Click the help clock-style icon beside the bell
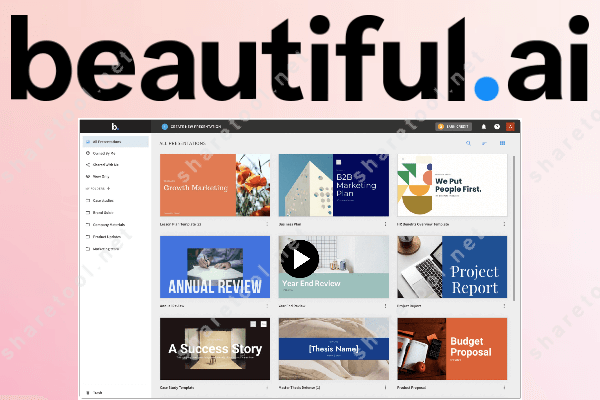Screen dimensions: 600x400 pos(497,127)
